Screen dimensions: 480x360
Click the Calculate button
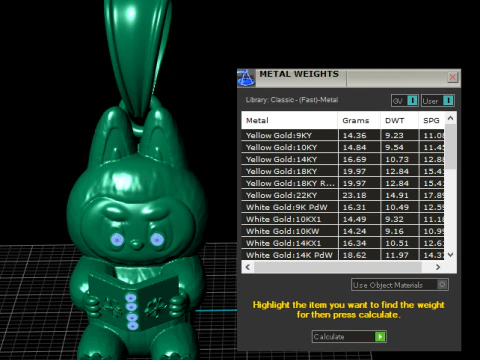pos(349,337)
